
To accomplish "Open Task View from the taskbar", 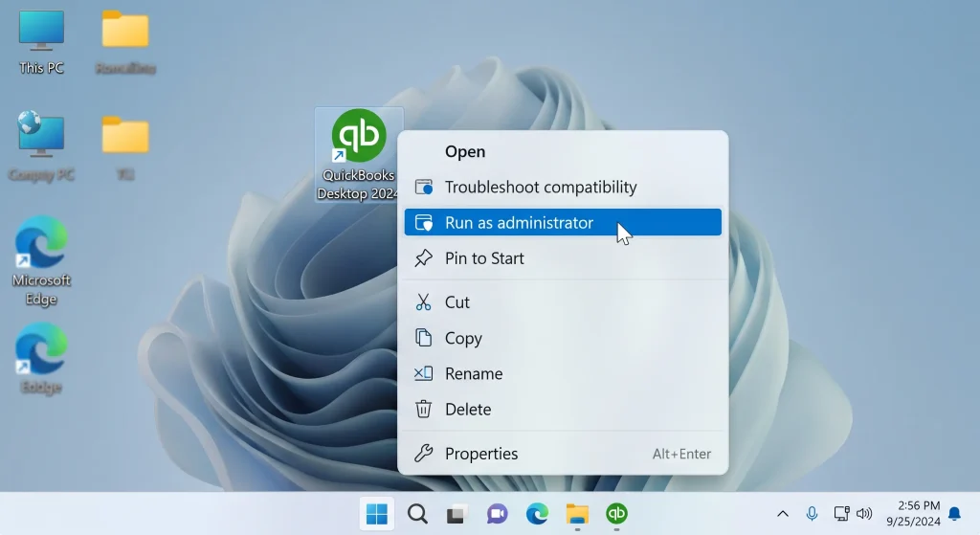I will 457,514.
